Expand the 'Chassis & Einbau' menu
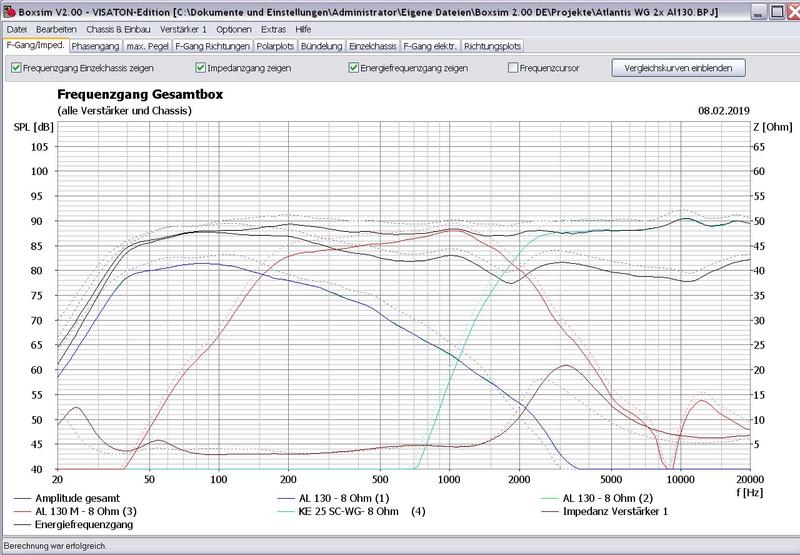Image resolution: width=800 pixels, height=555 pixels. [117, 30]
